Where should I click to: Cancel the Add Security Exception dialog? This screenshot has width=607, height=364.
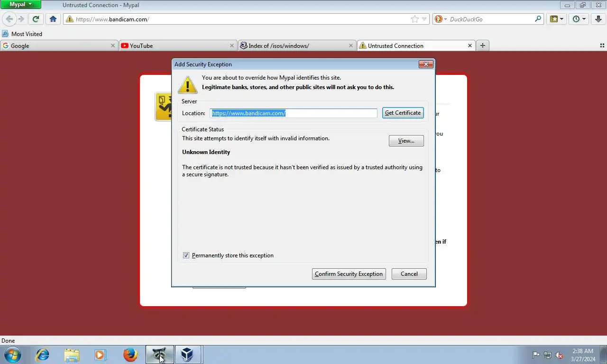[x=409, y=274]
